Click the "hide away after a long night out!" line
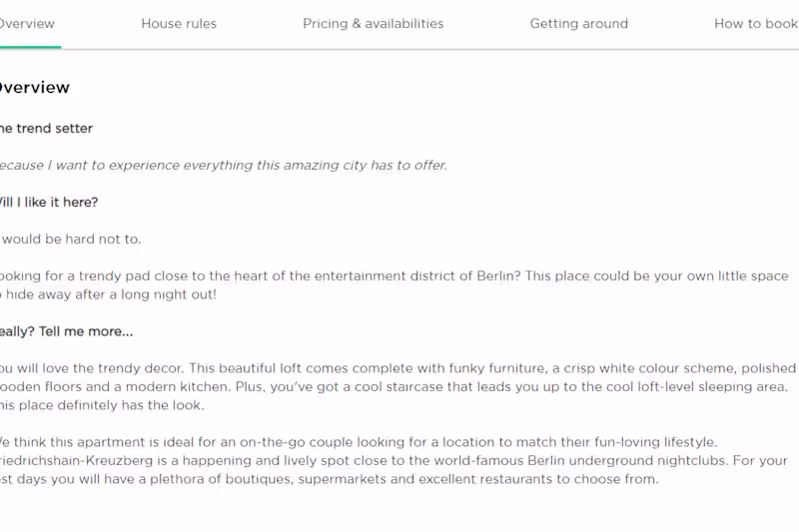 point(110,295)
